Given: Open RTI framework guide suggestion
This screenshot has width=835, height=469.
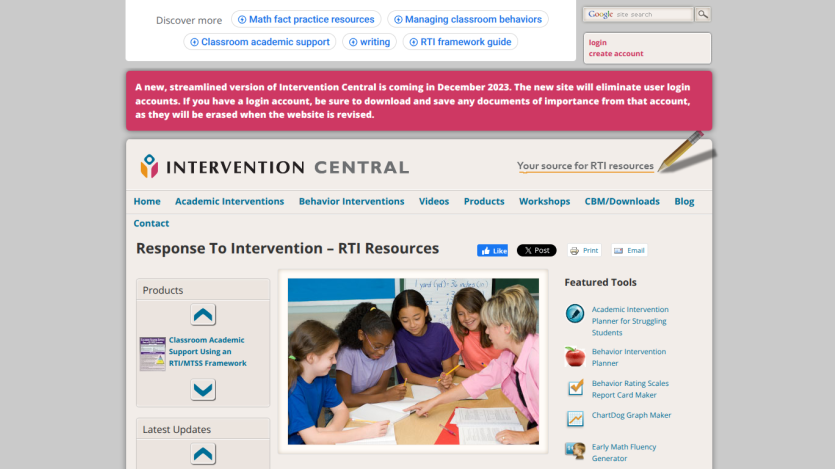Looking at the screenshot, I should coord(461,42).
